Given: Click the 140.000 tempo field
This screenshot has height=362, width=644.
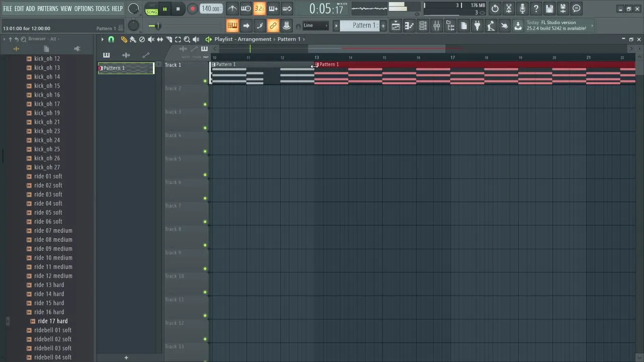Looking at the screenshot, I should coord(211,9).
